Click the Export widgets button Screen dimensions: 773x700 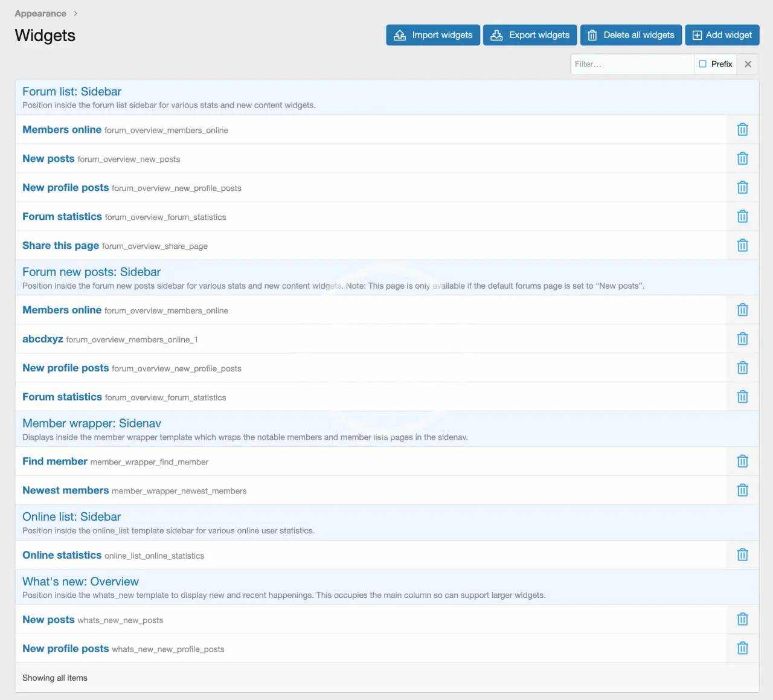pos(530,35)
